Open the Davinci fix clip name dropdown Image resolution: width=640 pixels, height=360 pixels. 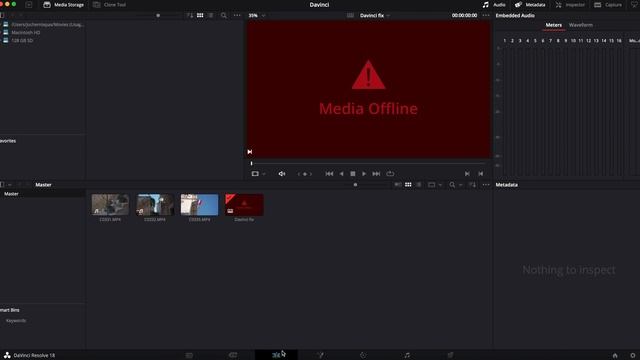pyautogui.click(x=375, y=16)
